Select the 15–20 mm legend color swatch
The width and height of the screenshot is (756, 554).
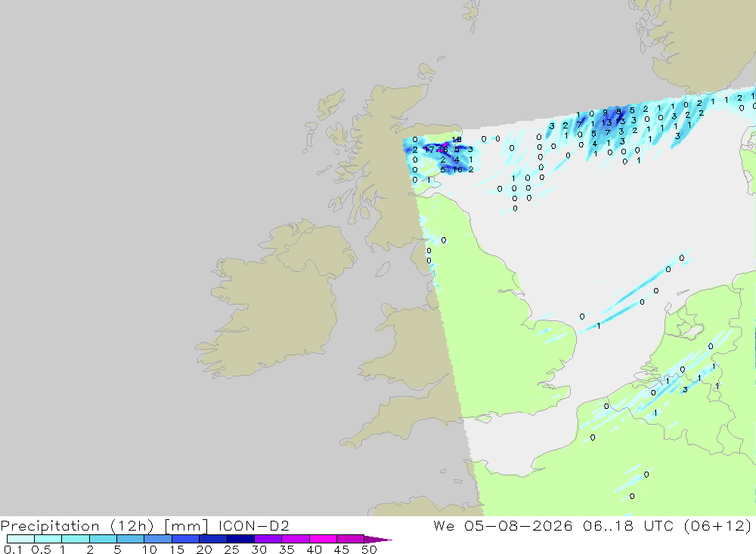pyautogui.click(x=186, y=539)
